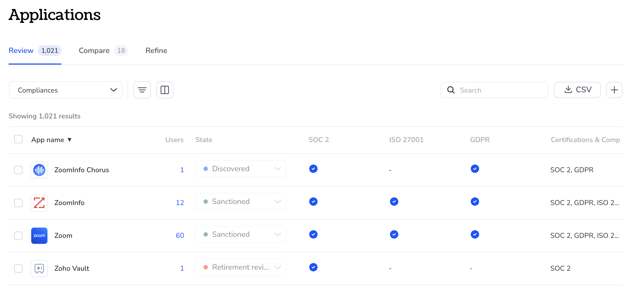Click GDPR checkmark for ZoomInfo Chorus
The height and width of the screenshot is (289, 644).
[475, 169]
